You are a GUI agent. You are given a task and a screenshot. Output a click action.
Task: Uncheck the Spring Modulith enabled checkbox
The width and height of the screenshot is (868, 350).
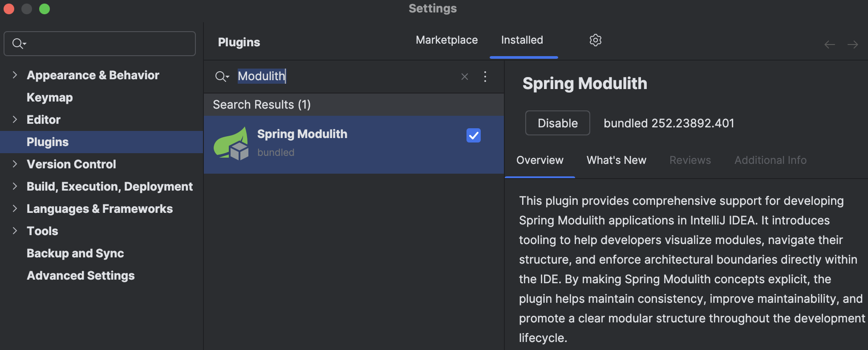coord(474,135)
